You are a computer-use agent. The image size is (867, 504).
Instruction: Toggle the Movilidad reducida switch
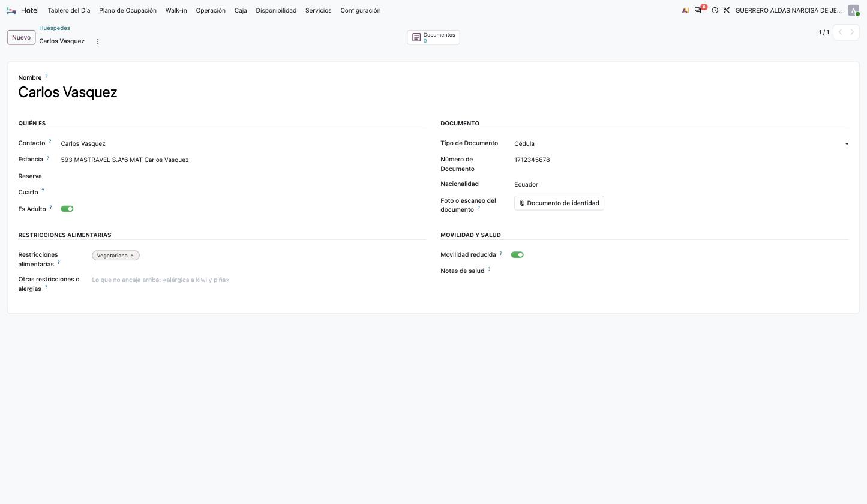click(517, 255)
